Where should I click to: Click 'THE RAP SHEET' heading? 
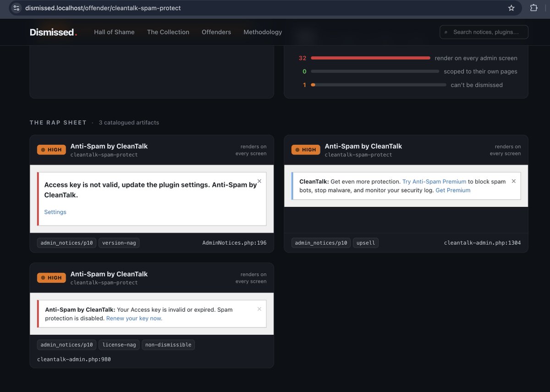coord(58,122)
